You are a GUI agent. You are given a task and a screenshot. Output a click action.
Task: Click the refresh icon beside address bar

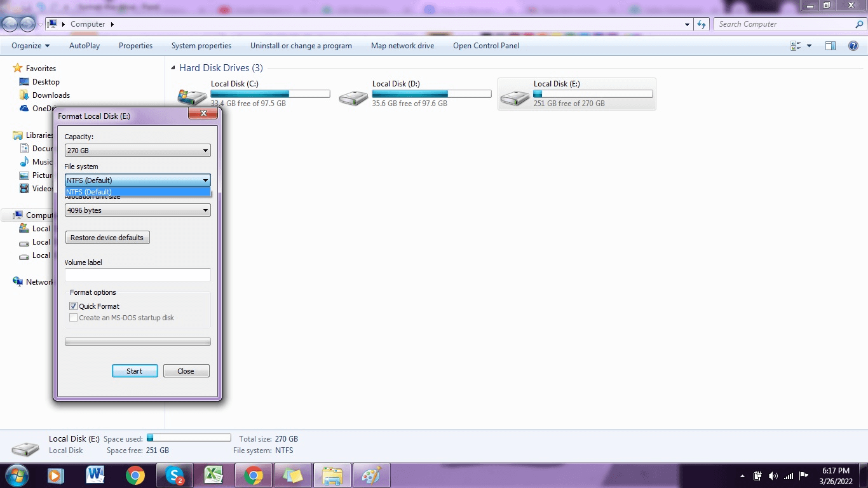pyautogui.click(x=702, y=24)
